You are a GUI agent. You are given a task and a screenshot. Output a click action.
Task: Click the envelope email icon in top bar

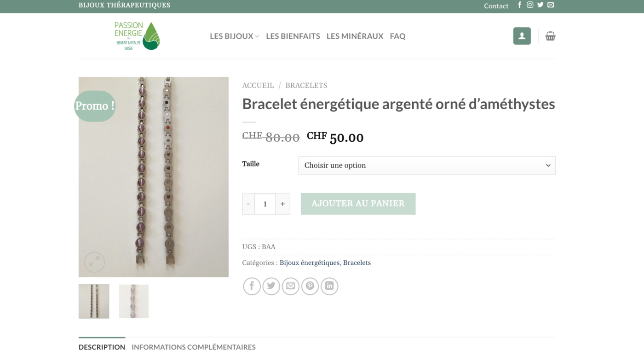[551, 5]
